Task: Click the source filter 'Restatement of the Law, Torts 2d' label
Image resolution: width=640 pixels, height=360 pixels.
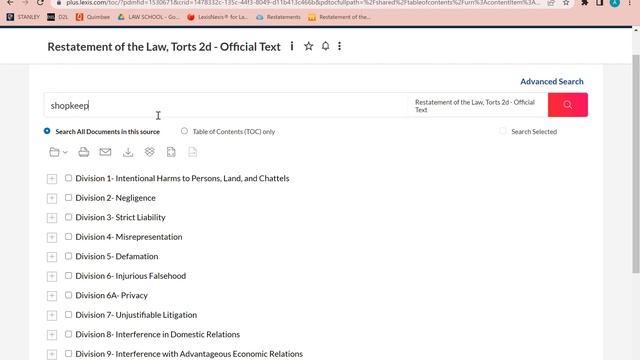Action: point(475,106)
